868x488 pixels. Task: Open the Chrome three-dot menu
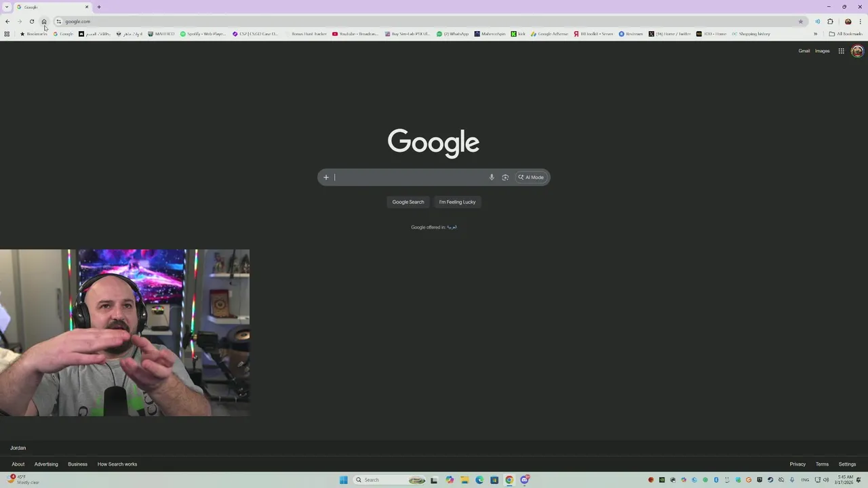(x=861, y=22)
